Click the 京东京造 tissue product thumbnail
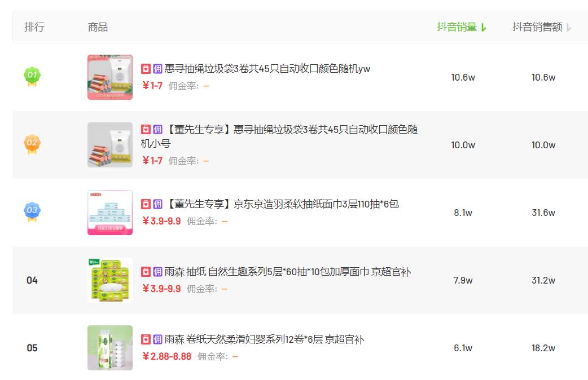The width and height of the screenshot is (588, 380). (110, 213)
